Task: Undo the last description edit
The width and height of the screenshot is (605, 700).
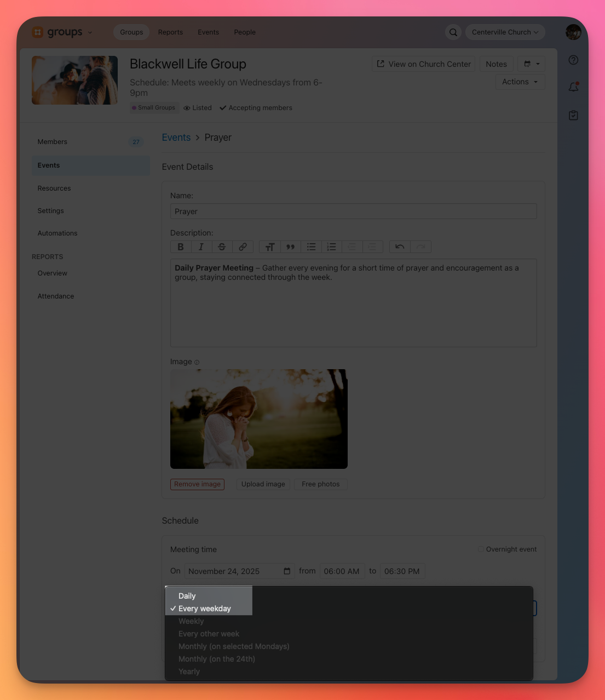Action: [400, 247]
